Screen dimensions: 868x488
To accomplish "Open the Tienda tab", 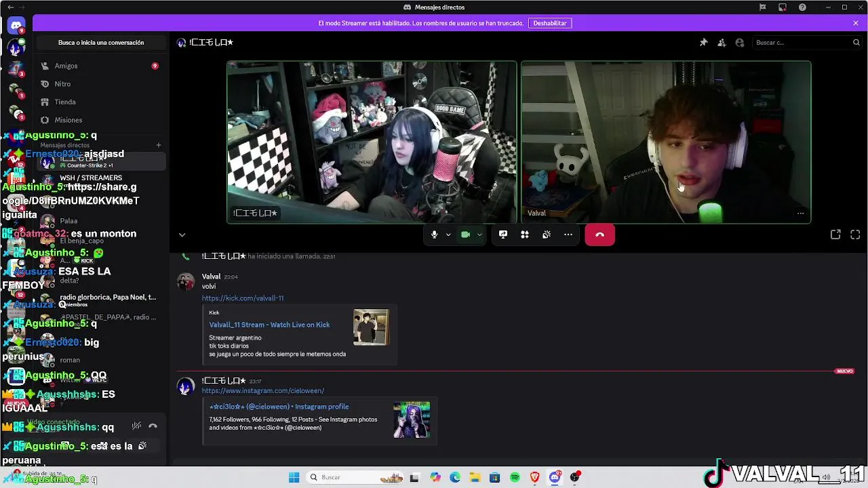I will (x=100, y=102).
